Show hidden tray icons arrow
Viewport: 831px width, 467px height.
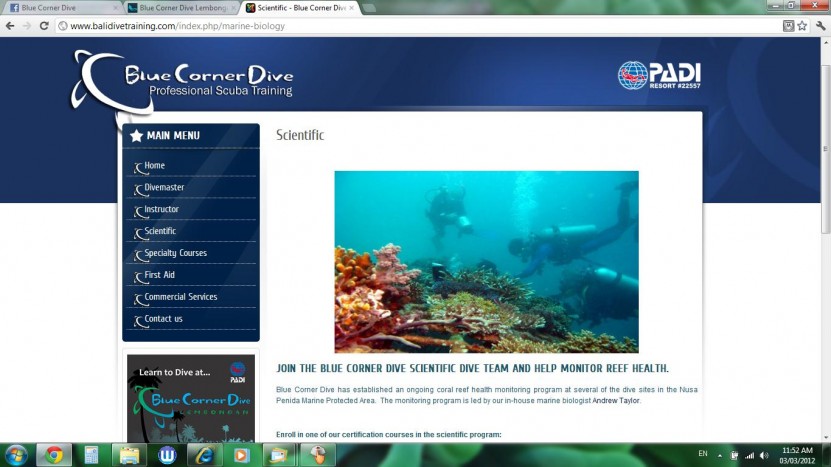click(x=720, y=455)
